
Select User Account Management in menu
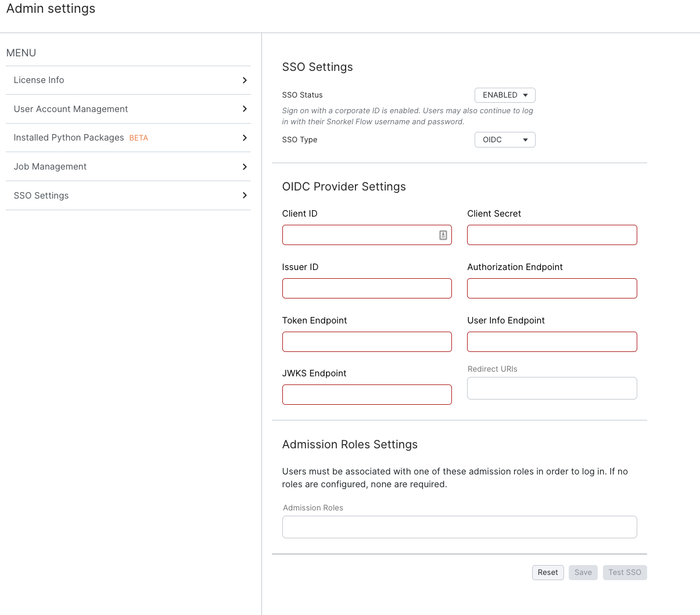[x=128, y=109]
